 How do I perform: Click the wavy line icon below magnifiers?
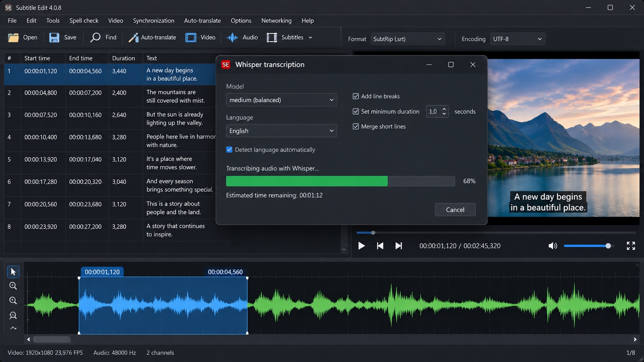(13, 328)
